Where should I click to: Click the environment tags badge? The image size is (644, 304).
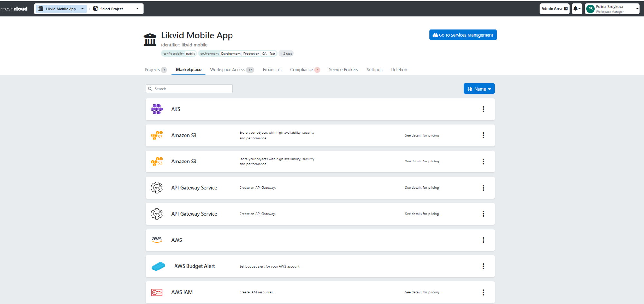(237, 54)
